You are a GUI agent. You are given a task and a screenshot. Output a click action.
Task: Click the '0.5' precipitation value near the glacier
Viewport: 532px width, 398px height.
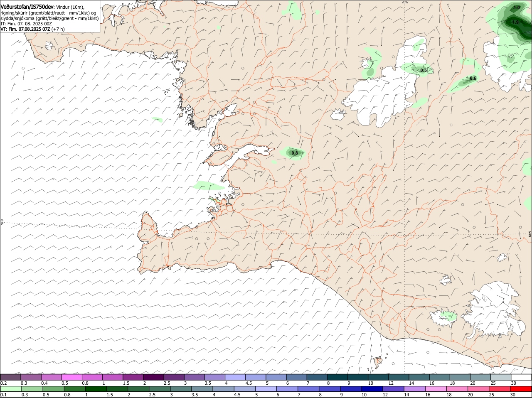[x=424, y=71]
